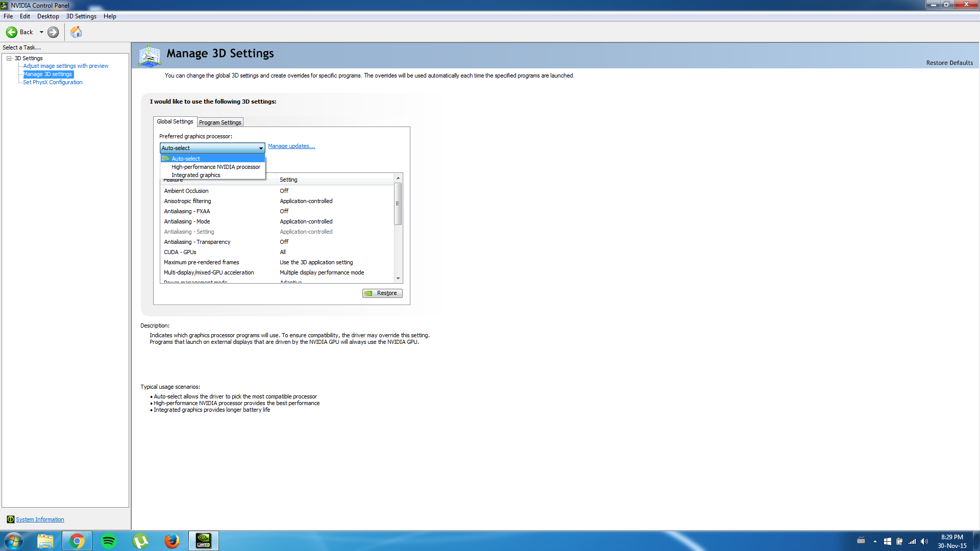
Task: Click the Show desktop strip
Action: (976, 541)
